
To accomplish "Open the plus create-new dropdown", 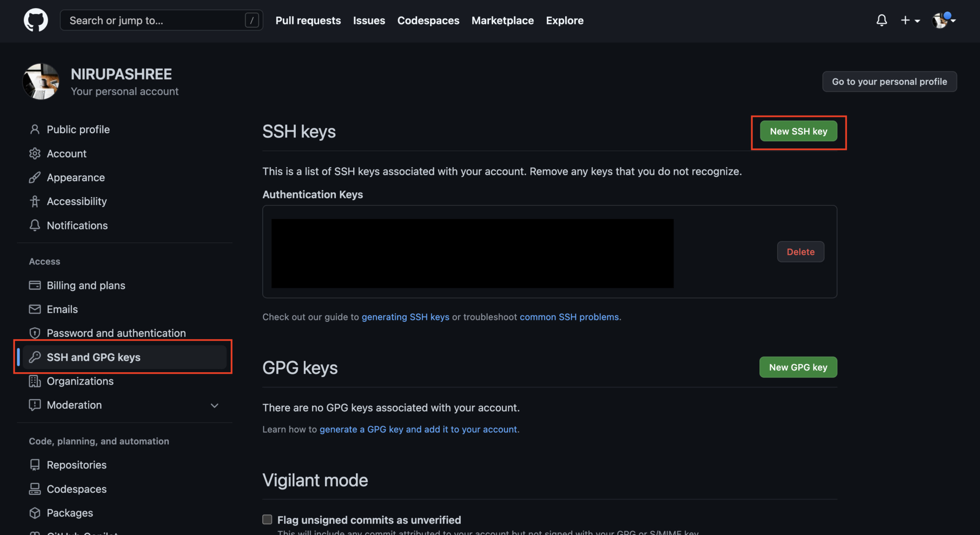I will point(910,20).
